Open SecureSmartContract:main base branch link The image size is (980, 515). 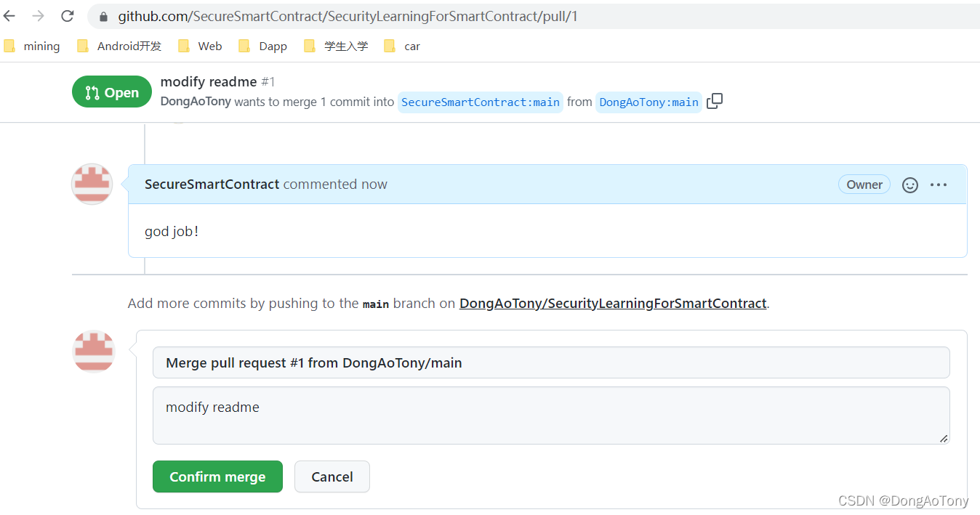click(x=481, y=102)
